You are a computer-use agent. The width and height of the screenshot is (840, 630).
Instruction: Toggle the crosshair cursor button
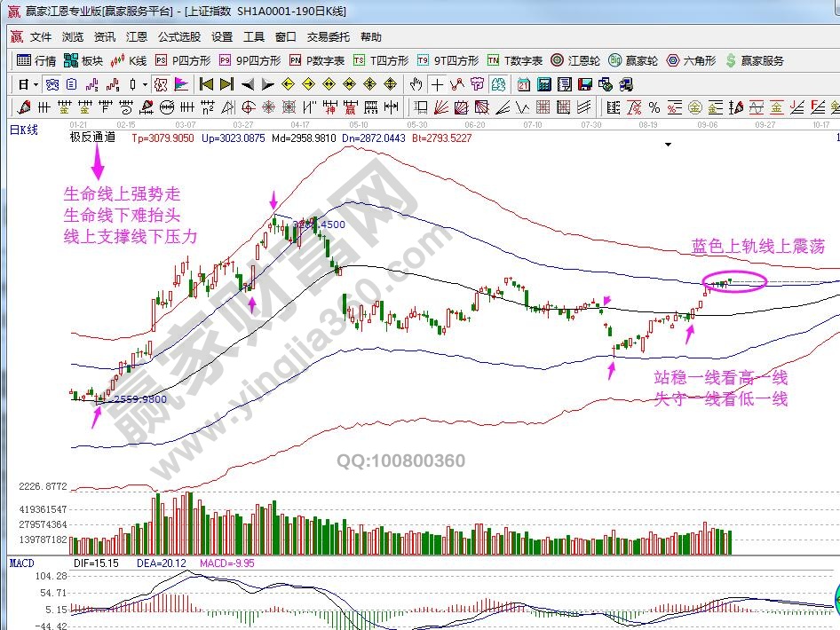pyautogui.click(x=437, y=85)
